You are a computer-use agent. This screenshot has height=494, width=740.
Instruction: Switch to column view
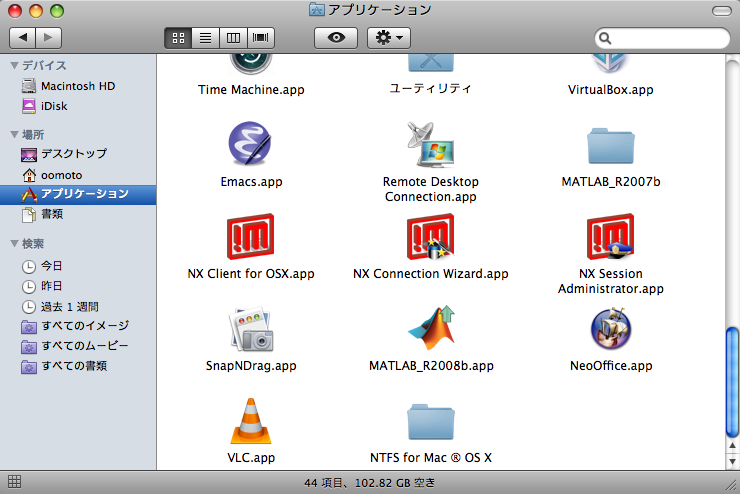point(233,38)
